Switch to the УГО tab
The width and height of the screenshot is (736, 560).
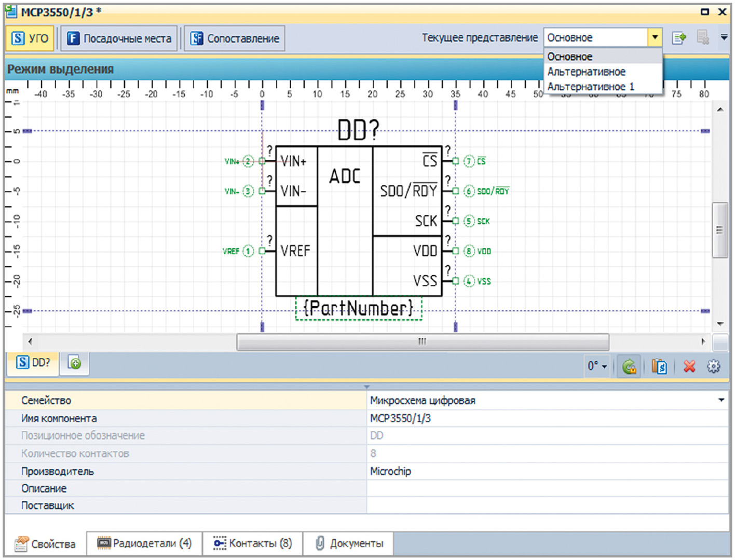[30, 38]
